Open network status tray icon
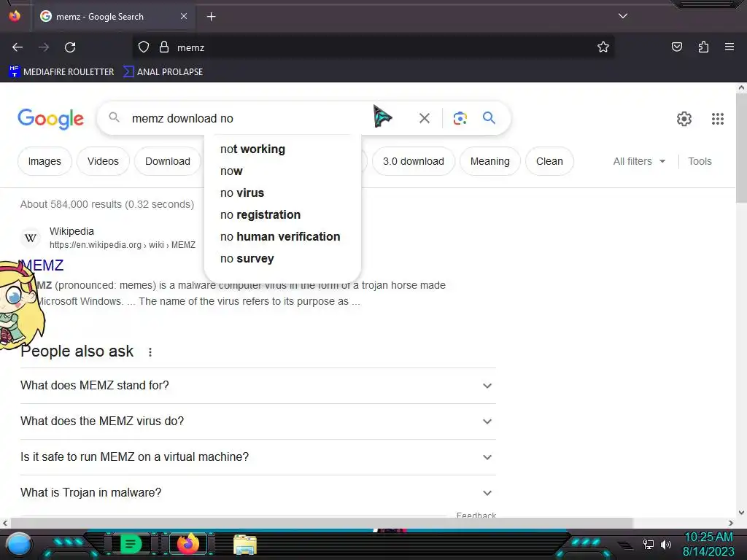The image size is (747, 560). click(648, 544)
